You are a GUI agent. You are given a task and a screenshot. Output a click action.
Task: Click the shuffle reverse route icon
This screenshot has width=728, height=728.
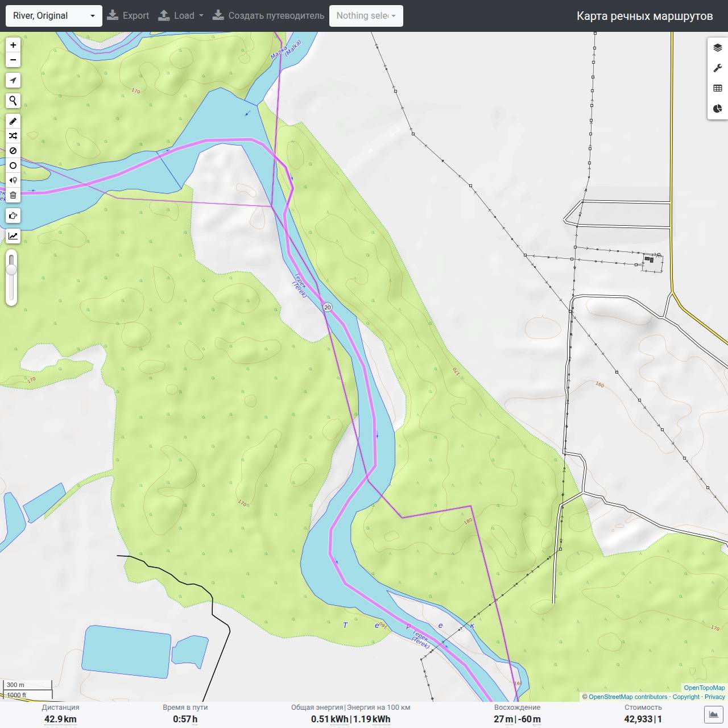click(x=13, y=136)
